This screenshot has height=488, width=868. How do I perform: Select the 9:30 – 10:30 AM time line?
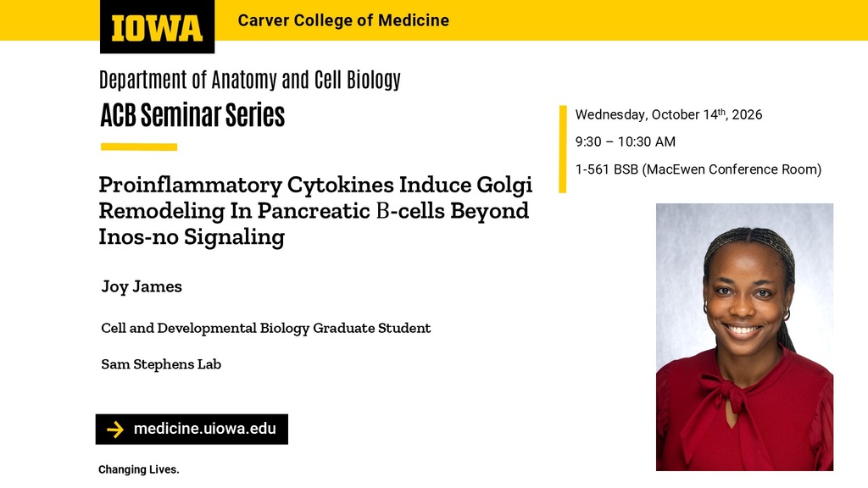(x=625, y=141)
